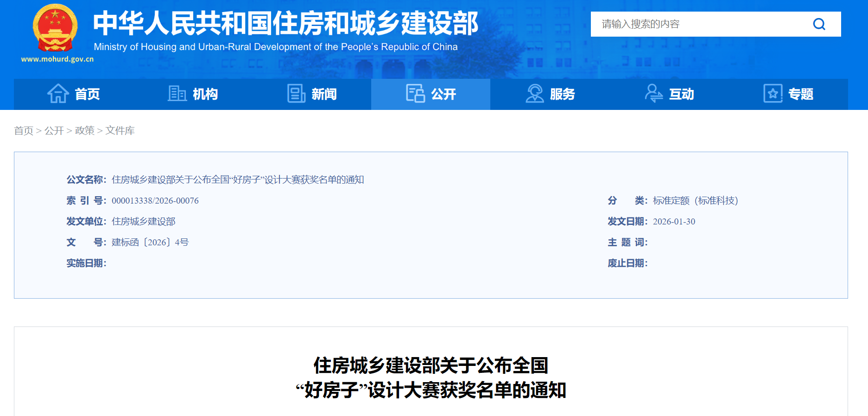Click the newspaper icon beside 新闻
The width and height of the screenshot is (868, 416).
(x=296, y=94)
